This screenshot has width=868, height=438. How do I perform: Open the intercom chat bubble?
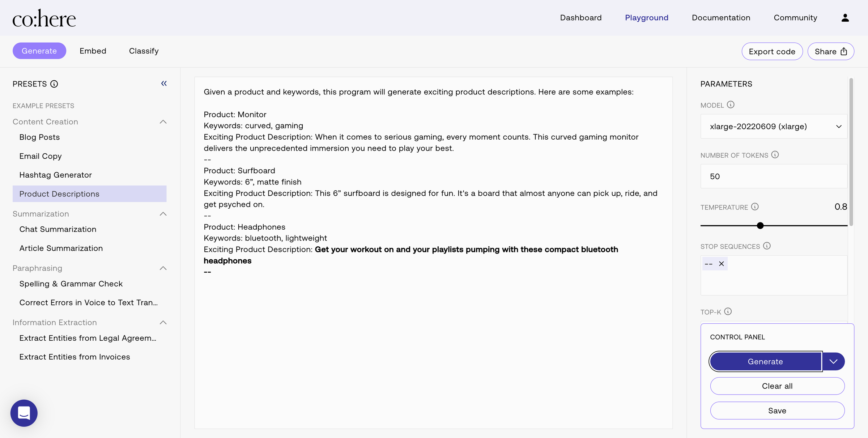click(x=24, y=413)
